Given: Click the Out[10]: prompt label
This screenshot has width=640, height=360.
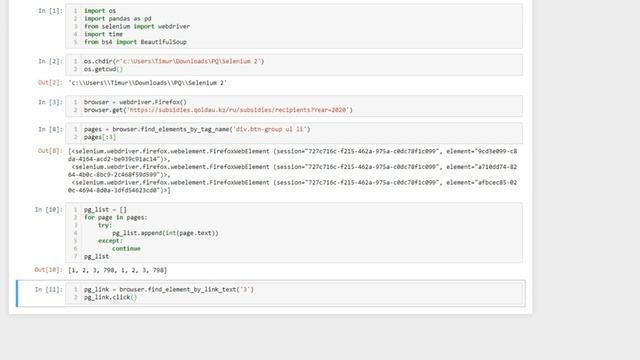Looking at the screenshot, I should click(x=49, y=270).
